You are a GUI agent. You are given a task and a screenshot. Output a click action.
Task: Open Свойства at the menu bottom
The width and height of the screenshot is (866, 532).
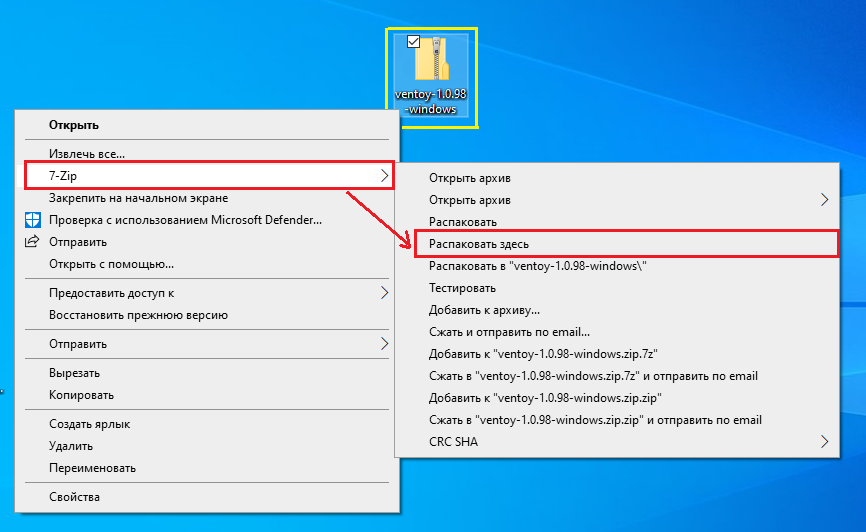pyautogui.click(x=207, y=497)
